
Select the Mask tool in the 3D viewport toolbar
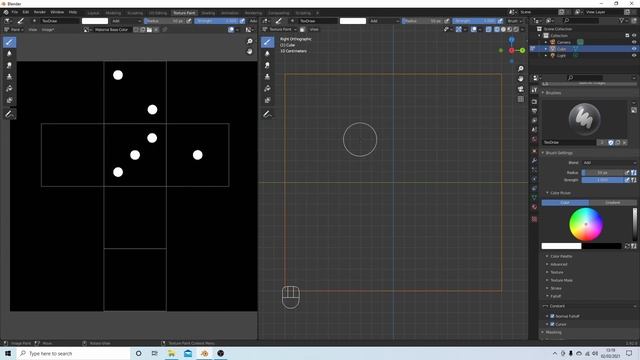pyautogui.click(x=267, y=100)
